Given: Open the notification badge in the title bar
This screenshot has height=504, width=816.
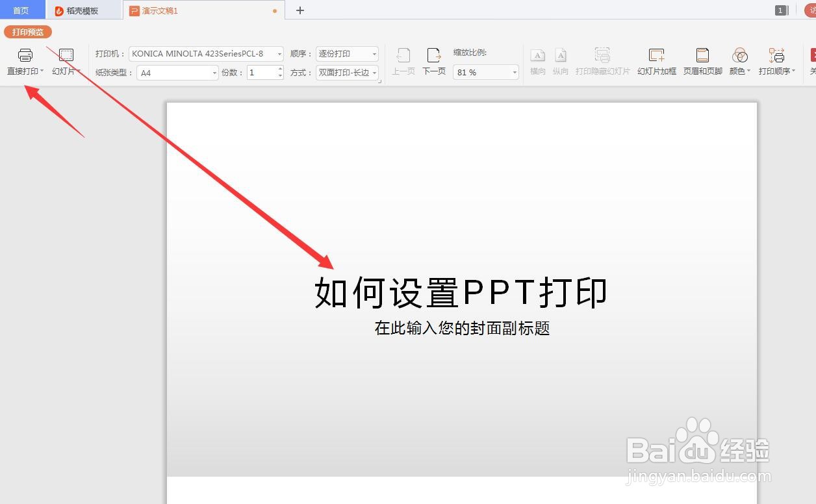Looking at the screenshot, I should click(x=780, y=10).
